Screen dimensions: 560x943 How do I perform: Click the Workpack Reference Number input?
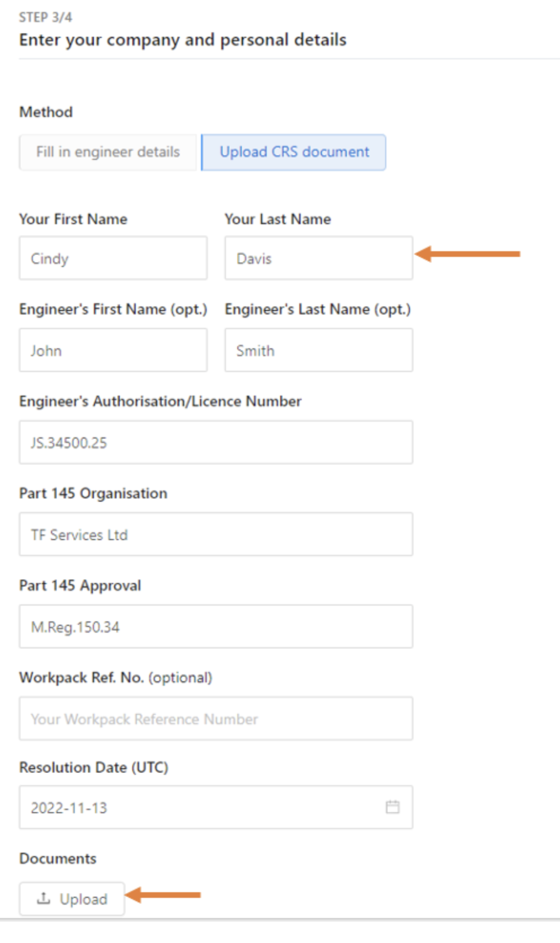(216, 719)
